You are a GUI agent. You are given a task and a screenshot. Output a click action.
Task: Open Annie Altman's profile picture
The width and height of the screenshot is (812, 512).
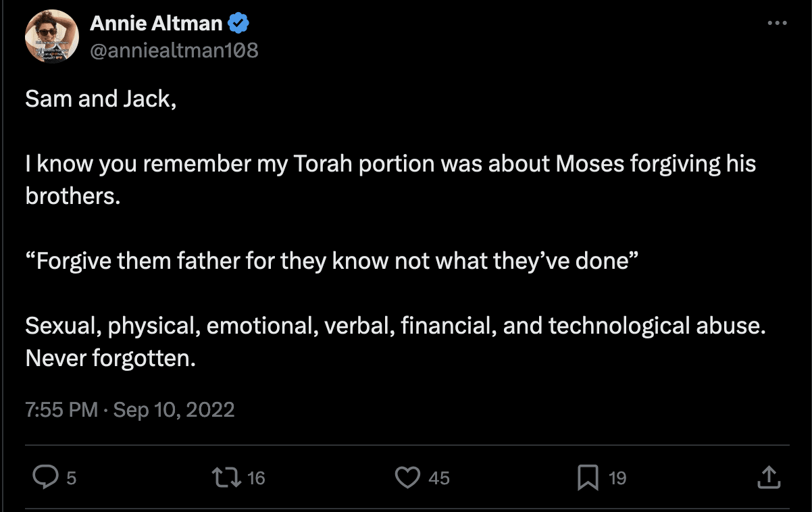click(x=51, y=38)
